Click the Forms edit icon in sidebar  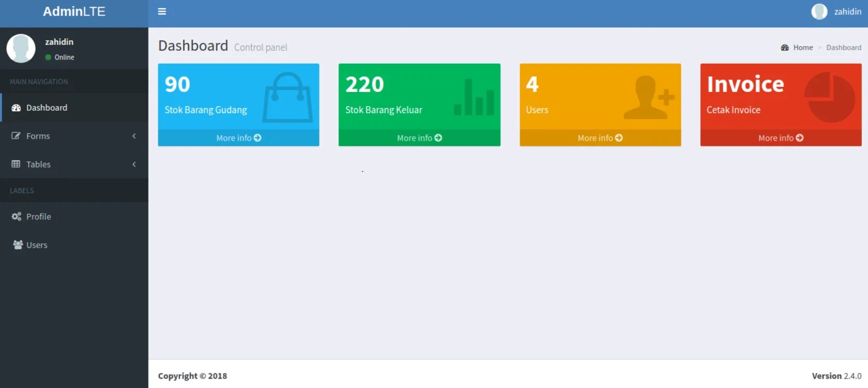[16, 136]
